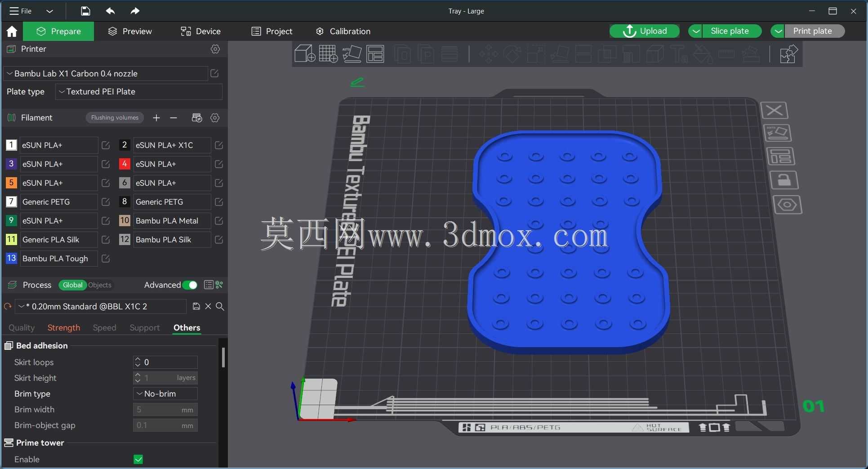Add a new plate in toolbar

click(328, 54)
